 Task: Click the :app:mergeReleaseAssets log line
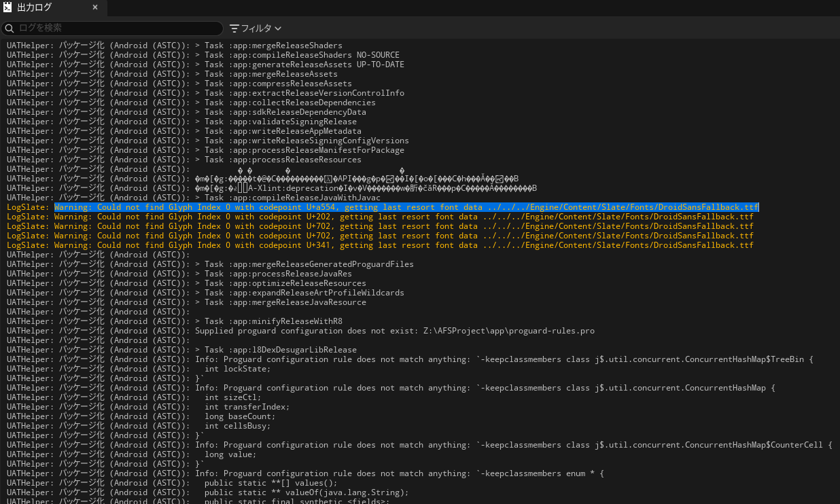[x=172, y=74]
